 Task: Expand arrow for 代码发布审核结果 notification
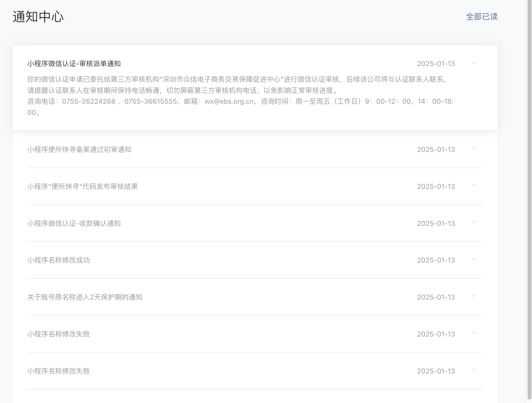pyautogui.click(x=474, y=186)
